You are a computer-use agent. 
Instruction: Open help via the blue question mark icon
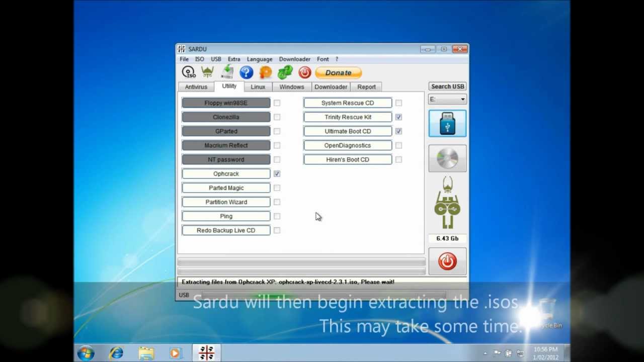pyautogui.click(x=246, y=72)
